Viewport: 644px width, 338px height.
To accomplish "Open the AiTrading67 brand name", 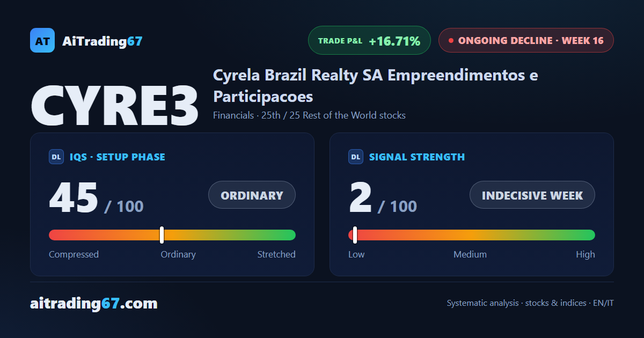I will point(103,41).
